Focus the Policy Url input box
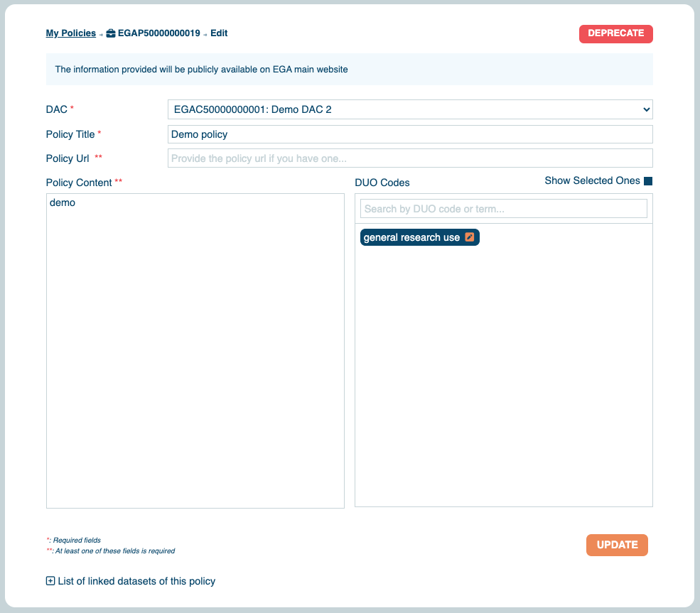 [x=409, y=158]
